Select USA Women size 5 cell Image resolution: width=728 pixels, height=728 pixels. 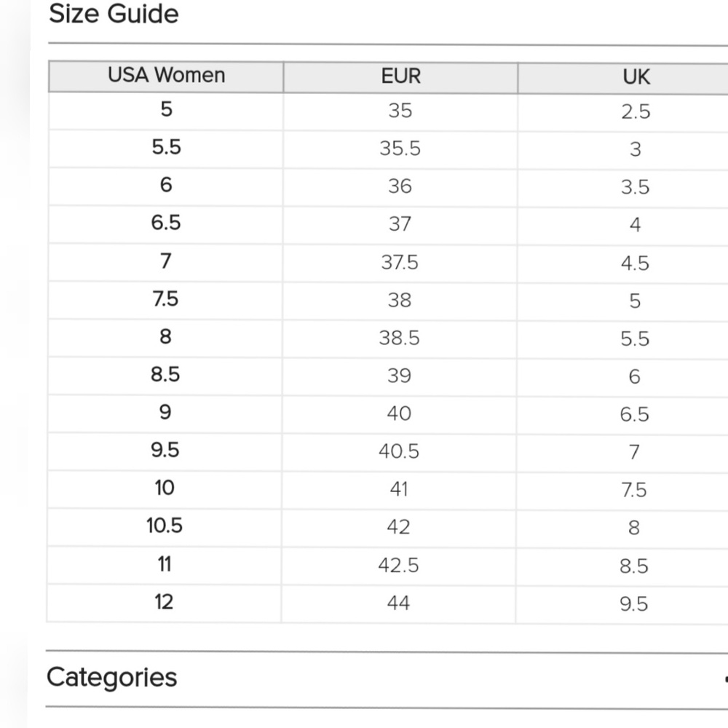[x=166, y=110]
